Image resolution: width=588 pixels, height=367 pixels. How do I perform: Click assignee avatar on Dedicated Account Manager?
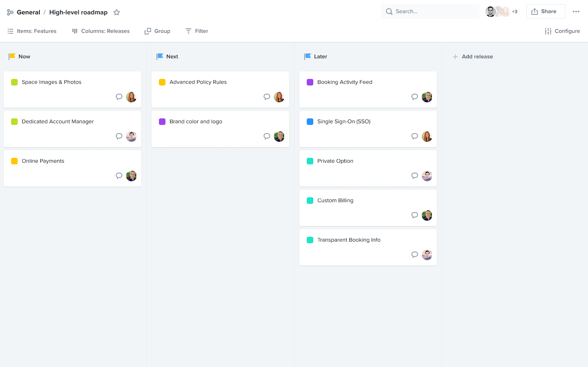(131, 136)
